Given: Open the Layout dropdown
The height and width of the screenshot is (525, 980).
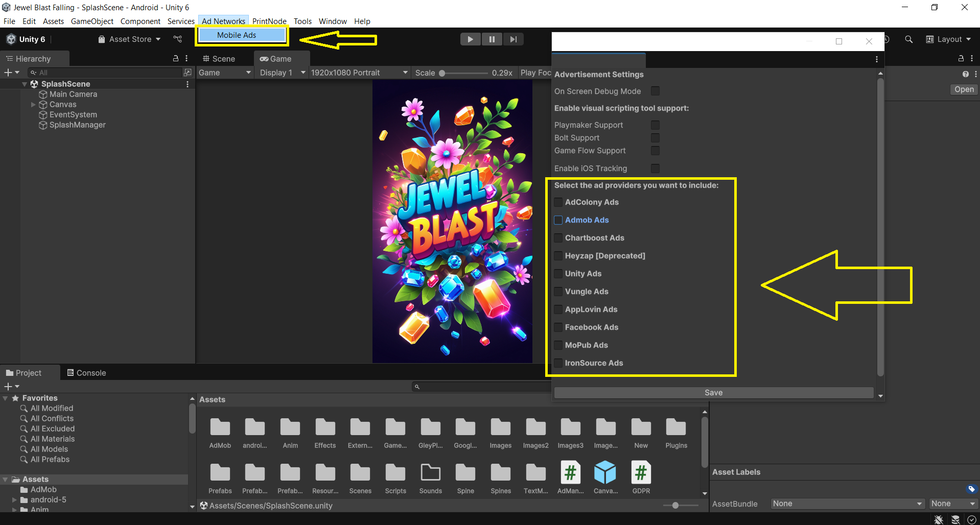Looking at the screenshot, I should (x=949, y=39).
